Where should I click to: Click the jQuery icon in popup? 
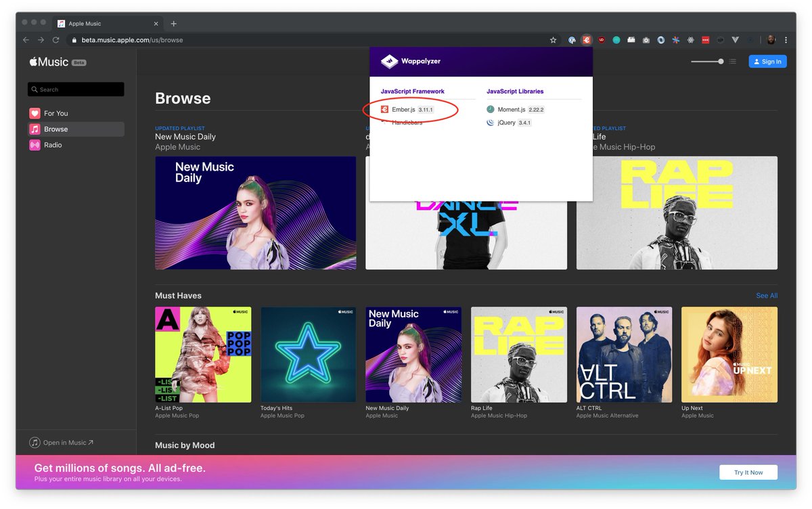click(491, 123)
